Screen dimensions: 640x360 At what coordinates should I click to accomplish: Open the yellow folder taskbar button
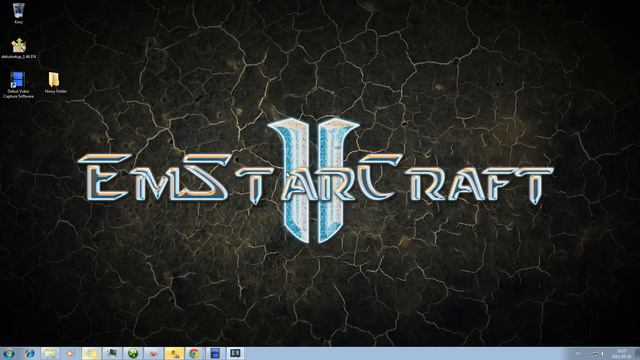coord(91,353)
